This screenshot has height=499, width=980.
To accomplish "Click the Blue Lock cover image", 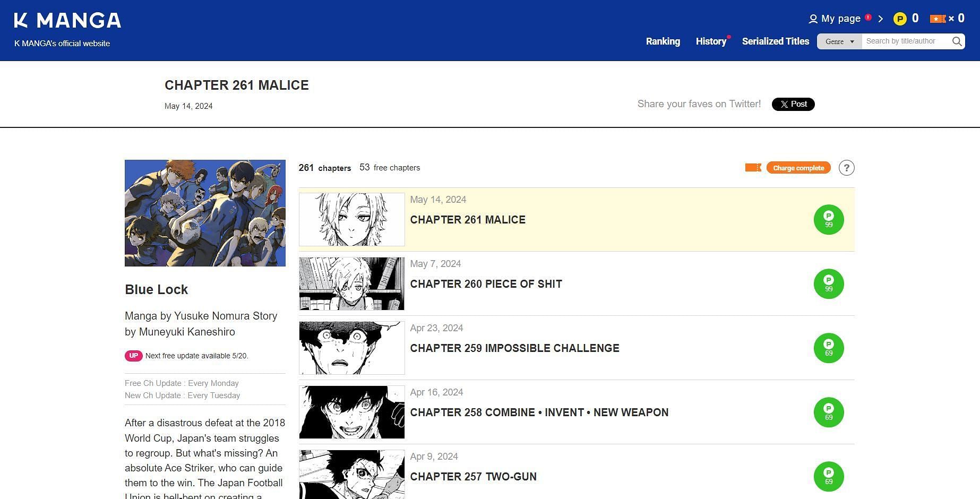I will pyautogui.click(x=205, y=213).
